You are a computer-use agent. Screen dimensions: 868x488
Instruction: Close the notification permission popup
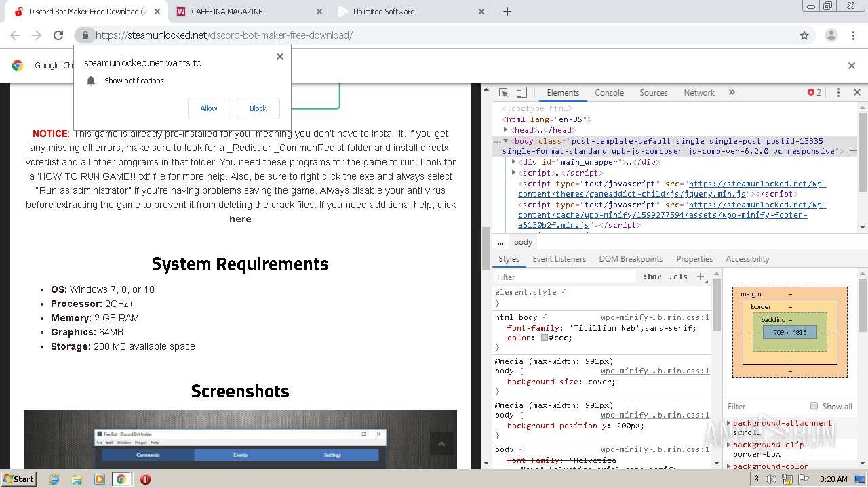click(279, 56)
